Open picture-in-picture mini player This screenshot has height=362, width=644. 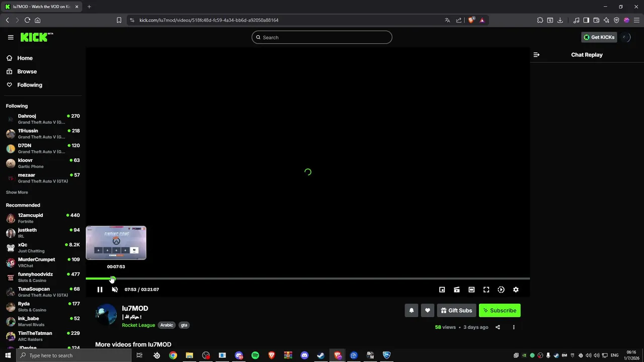442,290
